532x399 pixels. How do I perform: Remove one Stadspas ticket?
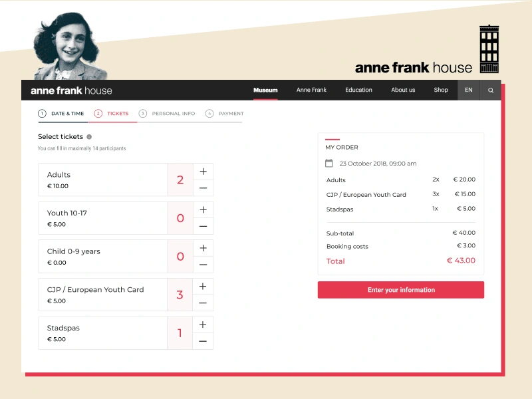coord(203,341)
